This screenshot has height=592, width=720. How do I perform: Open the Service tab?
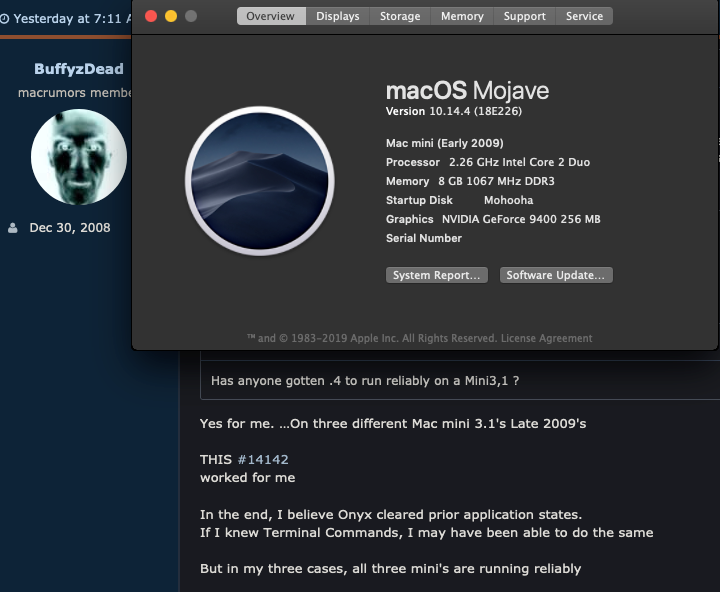(x=584, y=16)
